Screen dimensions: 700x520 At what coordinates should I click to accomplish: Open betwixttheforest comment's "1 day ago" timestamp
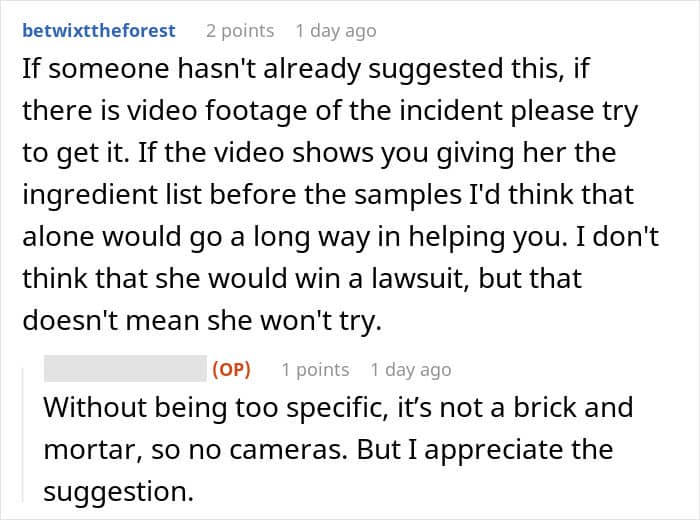pyautogui.click(x=337, y=30)
